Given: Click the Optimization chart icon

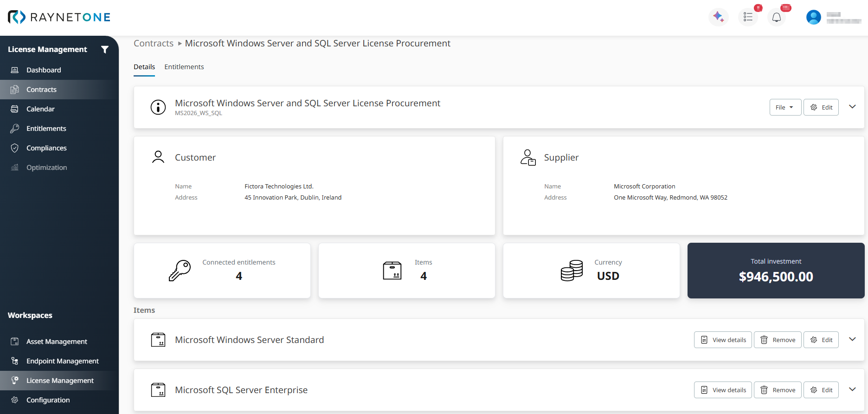Looking at the screenshot, I should (x=15, y=168).
